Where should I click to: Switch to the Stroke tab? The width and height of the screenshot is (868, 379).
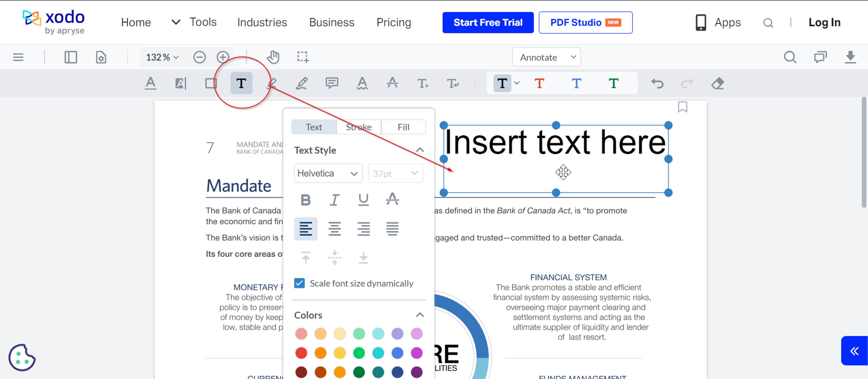pyautogui.click(x=359, y=127)
